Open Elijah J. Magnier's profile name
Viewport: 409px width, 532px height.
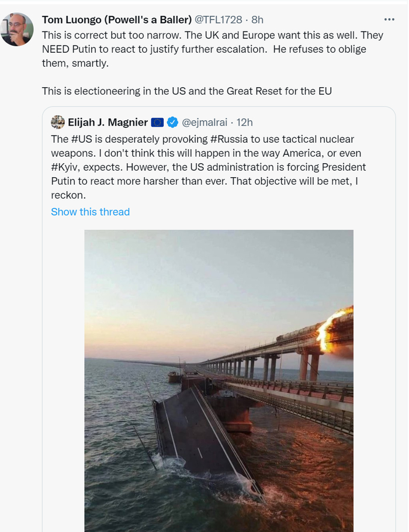[107, 122]
